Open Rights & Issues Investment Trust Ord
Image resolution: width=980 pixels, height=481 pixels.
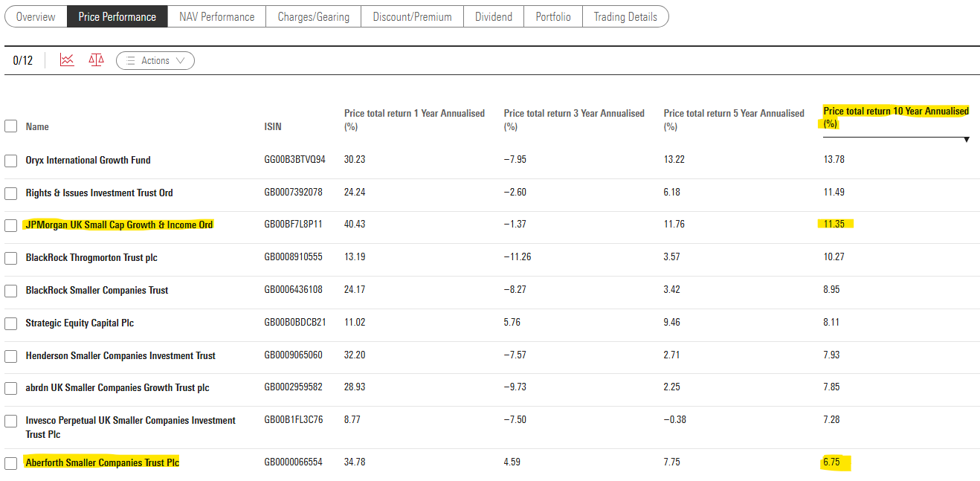(99, 193)
